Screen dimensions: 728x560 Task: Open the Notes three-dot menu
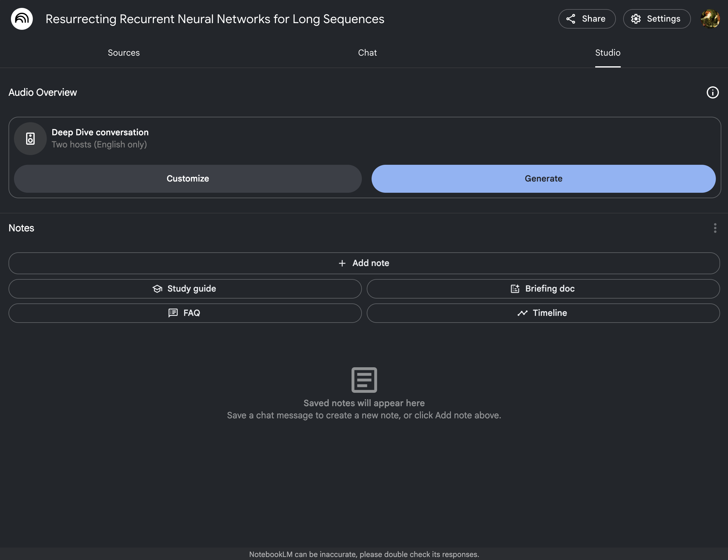coord(715,228)
